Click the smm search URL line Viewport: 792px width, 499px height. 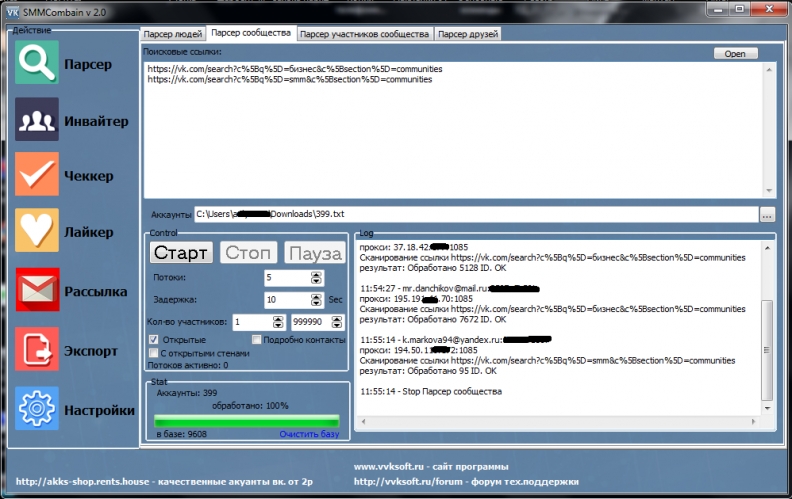(x=290, y=79)
